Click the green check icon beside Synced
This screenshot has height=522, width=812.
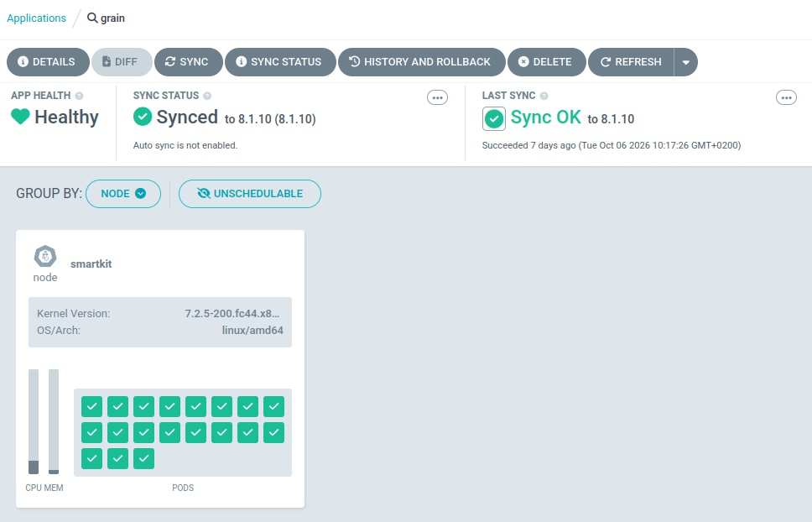[x=143, y=117]
